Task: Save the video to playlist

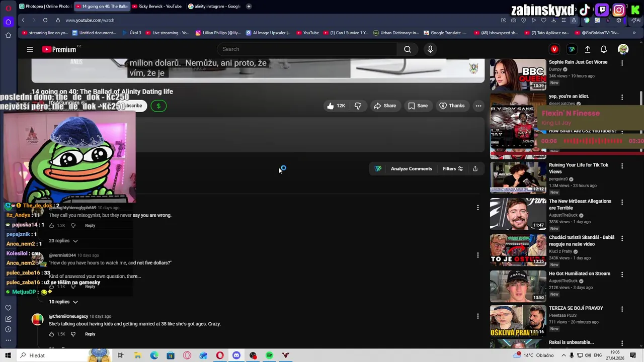Action: point(418,106)
